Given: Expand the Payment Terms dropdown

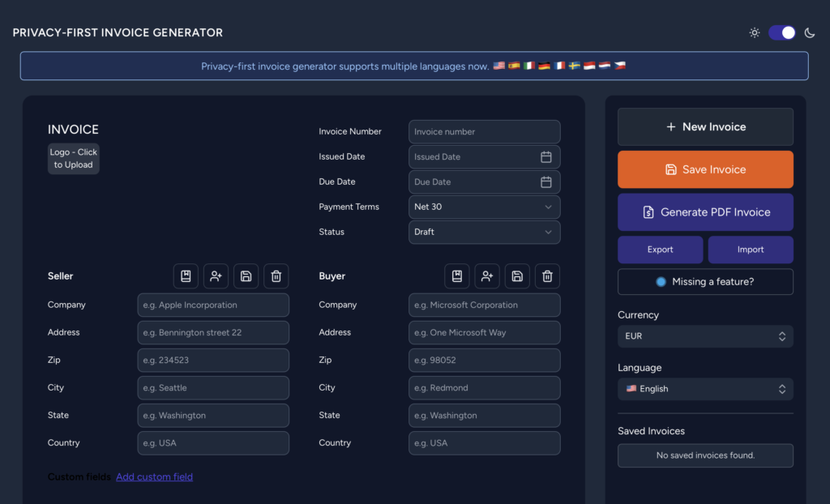Looking at the screenshot, I should tap(484, 207).
